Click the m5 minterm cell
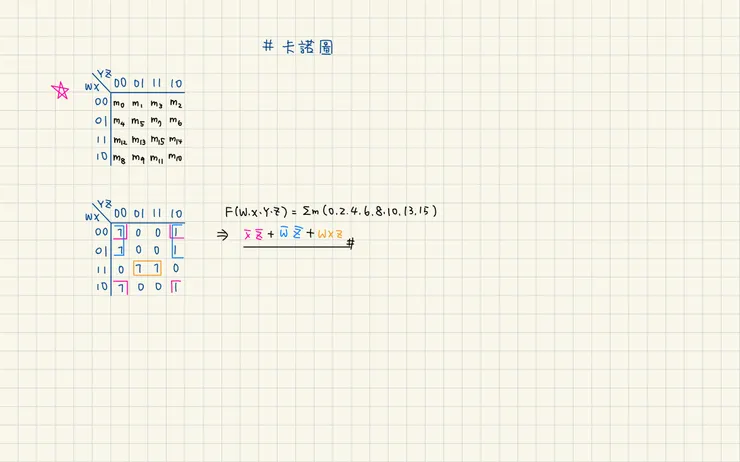This screenshot has width=740, height=462. pyautogui.click(x=138, y=123)
